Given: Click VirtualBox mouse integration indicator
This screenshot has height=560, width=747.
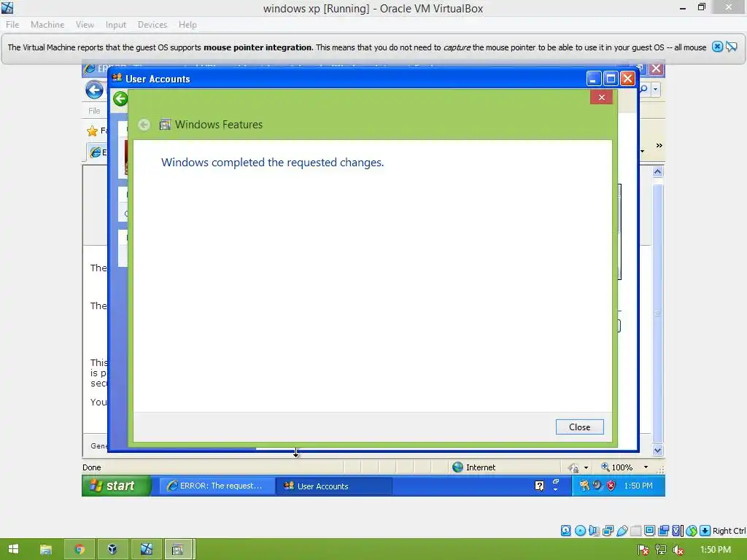Looking at the screenshot, I should click(x=692, y=531).
